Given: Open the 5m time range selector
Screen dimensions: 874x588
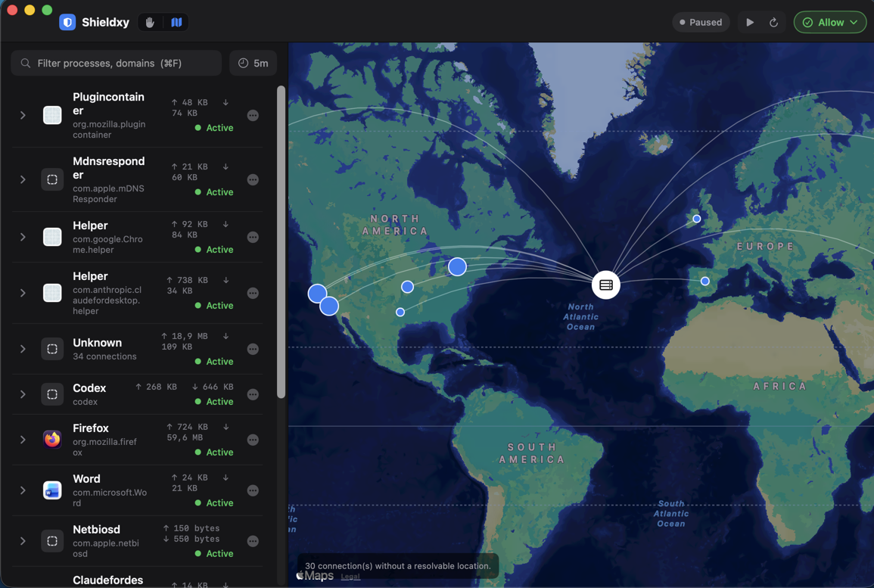Looking at the screenshot, I should point(253,63).
